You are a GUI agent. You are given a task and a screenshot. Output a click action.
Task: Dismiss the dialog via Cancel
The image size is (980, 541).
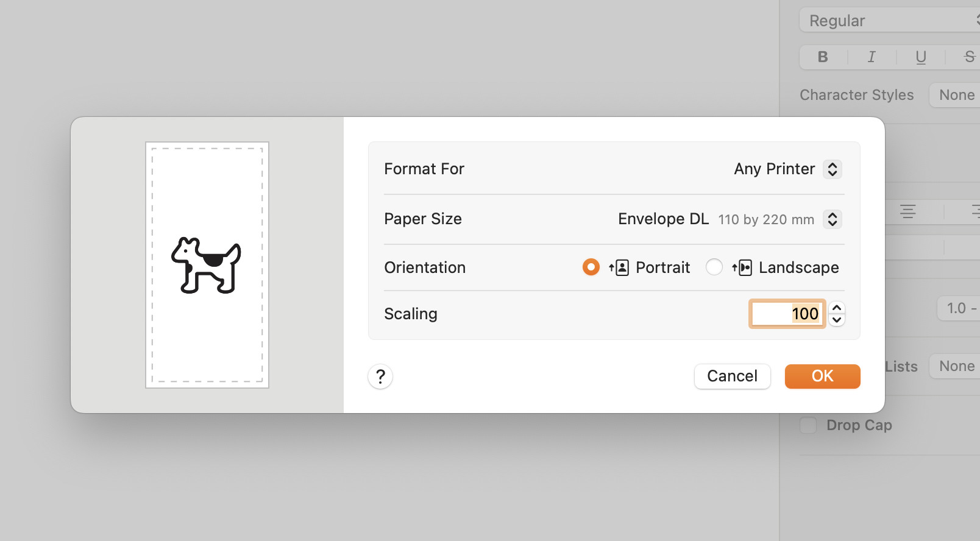pyautogui.click(x=732, y=376)
